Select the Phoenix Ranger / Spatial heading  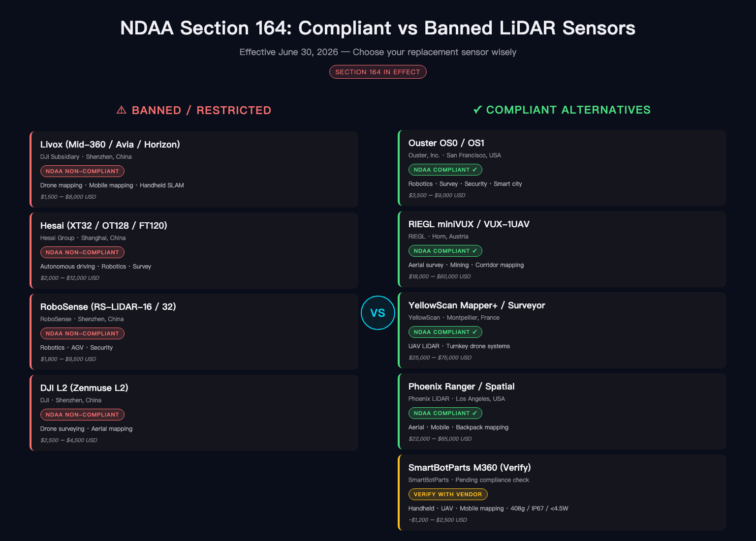[462, 386]
